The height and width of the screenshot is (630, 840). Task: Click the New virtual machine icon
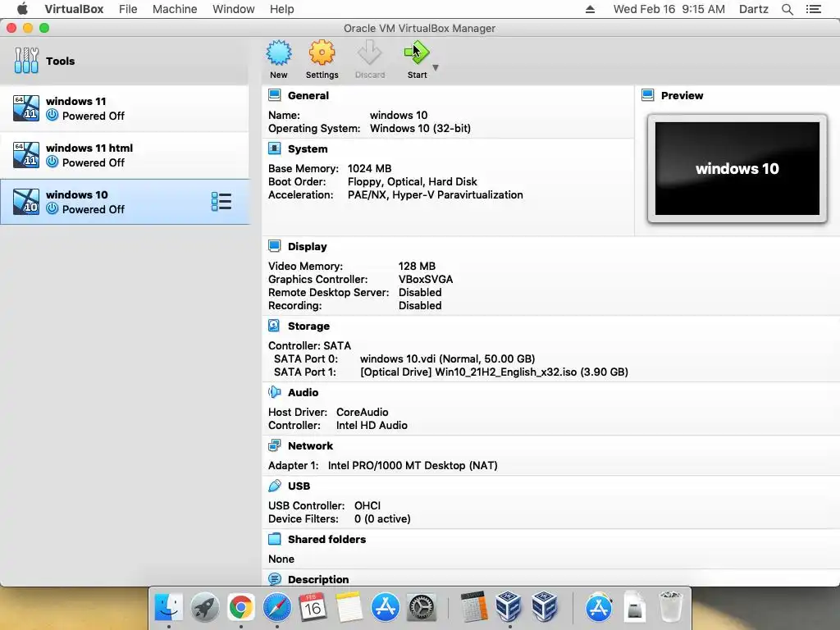click(279, 52)
